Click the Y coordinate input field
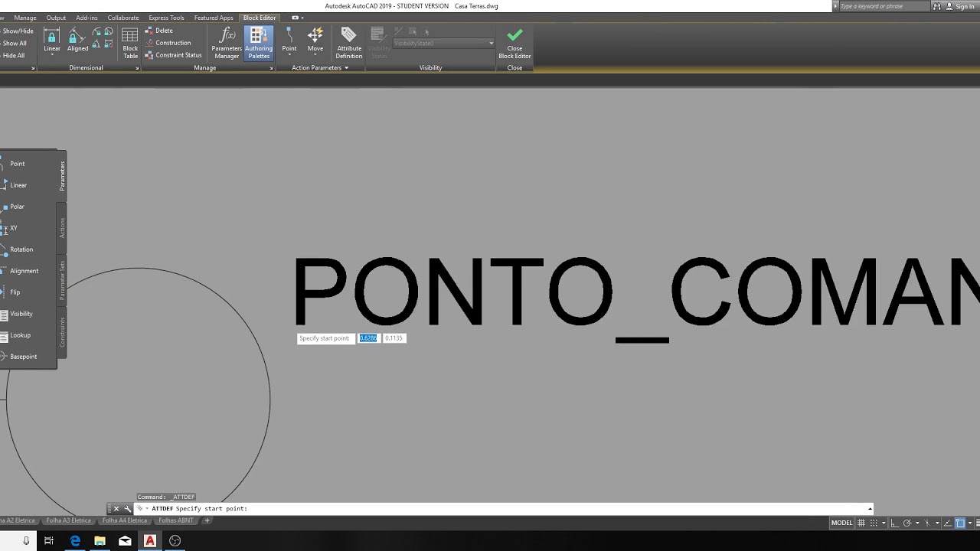 pos(394,338)
